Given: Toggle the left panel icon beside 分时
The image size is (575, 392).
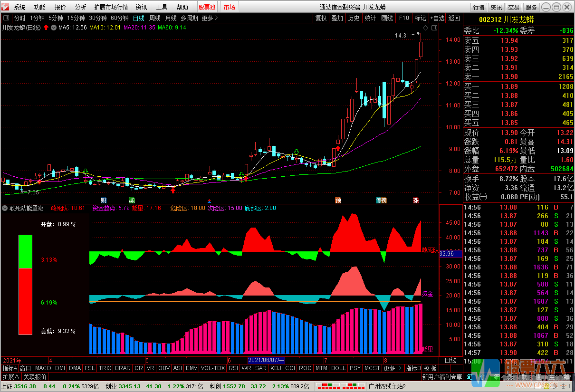Looking at the screenshot, I should [x=6, y=19].
